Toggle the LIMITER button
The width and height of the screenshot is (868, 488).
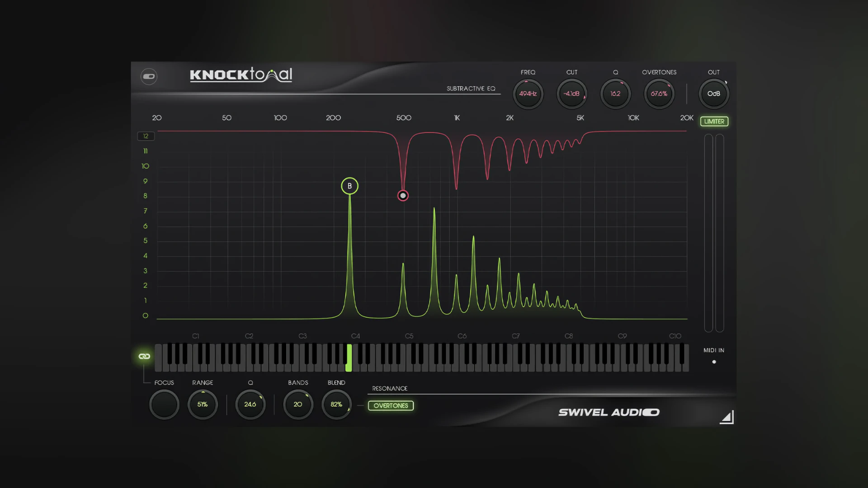coord(714,121)
